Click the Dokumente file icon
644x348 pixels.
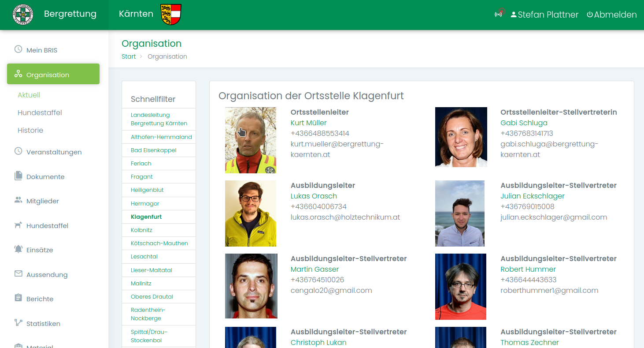point(18,176)
